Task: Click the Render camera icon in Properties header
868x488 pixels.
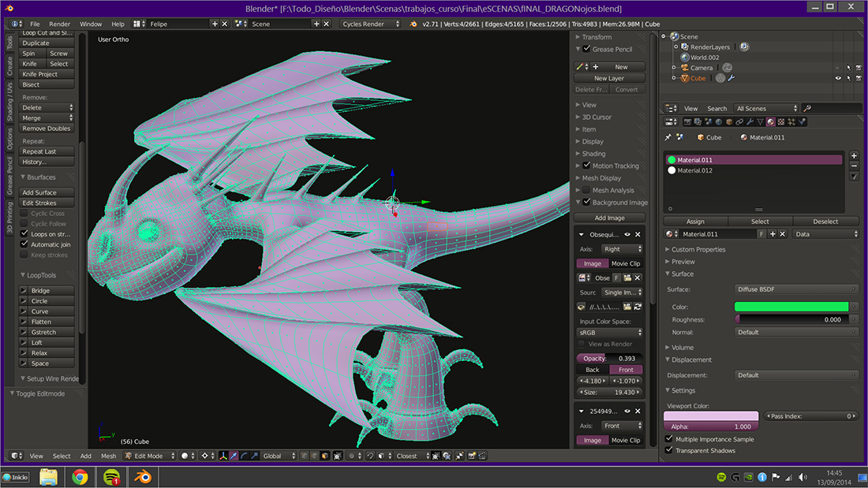Action: pyautogui.click(x=687, y=122)
